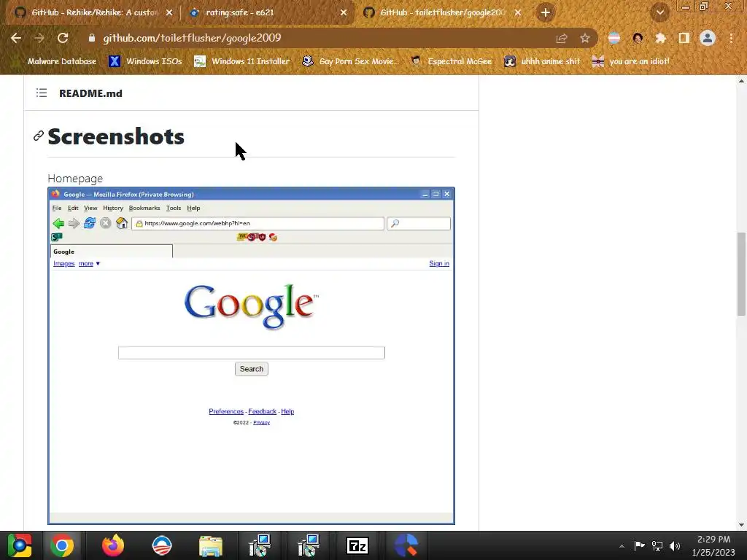Viewport: 747px width, 560px height.
Task: Click the Screenshots heading anchor link icon
Action: [39, 136]
